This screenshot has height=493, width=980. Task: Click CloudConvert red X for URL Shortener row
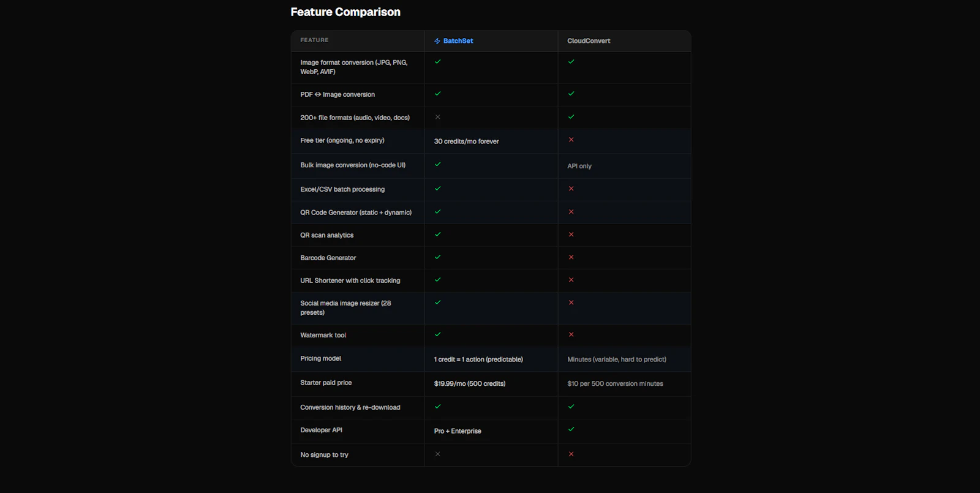(x=571, y=280)
